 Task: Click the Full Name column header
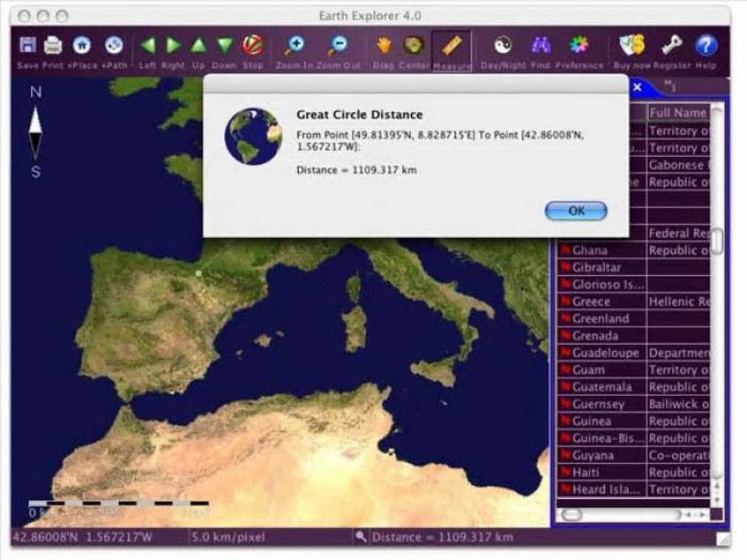point(678,113)
